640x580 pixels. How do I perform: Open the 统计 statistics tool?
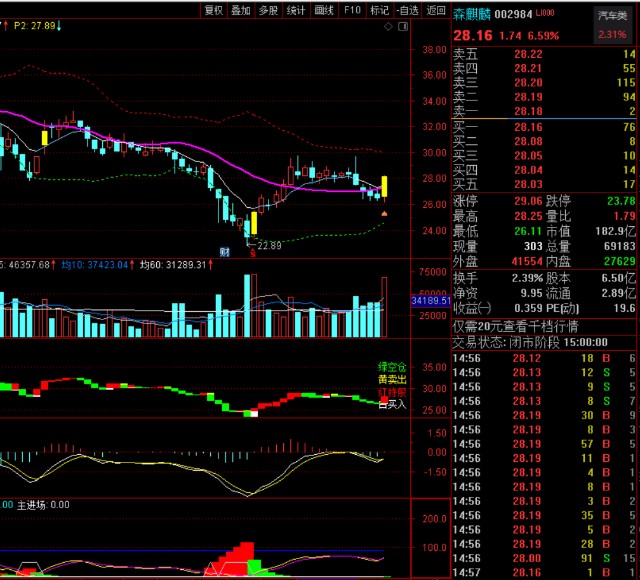click(x=297, y=10)
